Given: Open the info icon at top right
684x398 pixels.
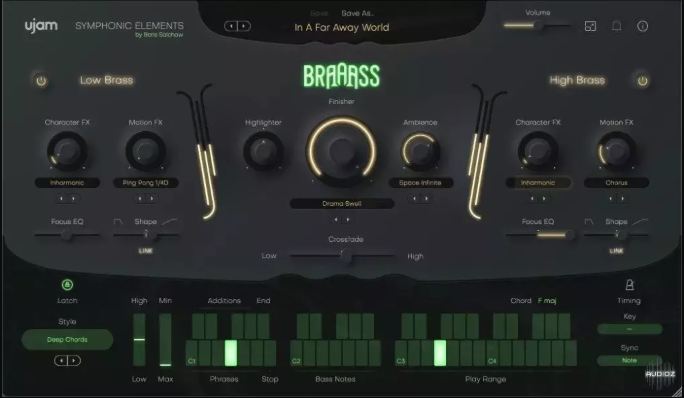Looking at the screenshot, I should click(x=642, y=26).
